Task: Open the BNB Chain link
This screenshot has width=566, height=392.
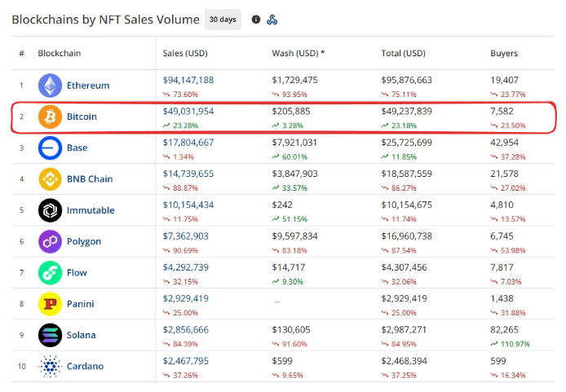Action: [x=90, y=178]
